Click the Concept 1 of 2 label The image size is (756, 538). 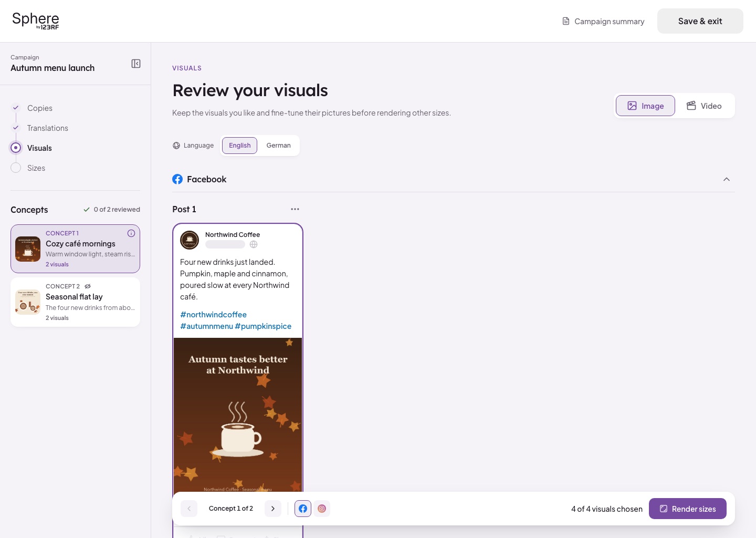pyautogui.click(x=231, y=509)
